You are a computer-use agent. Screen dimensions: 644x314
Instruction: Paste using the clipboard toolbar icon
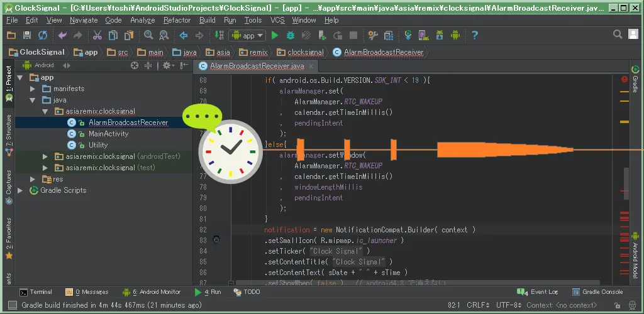[x=129, y=36]
